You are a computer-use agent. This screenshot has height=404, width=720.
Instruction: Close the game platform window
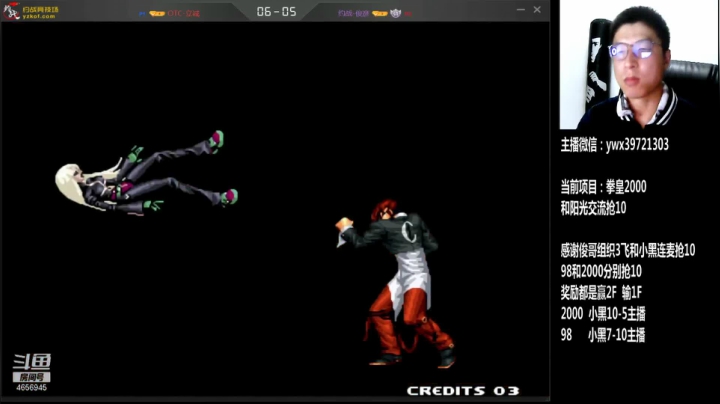537,10
